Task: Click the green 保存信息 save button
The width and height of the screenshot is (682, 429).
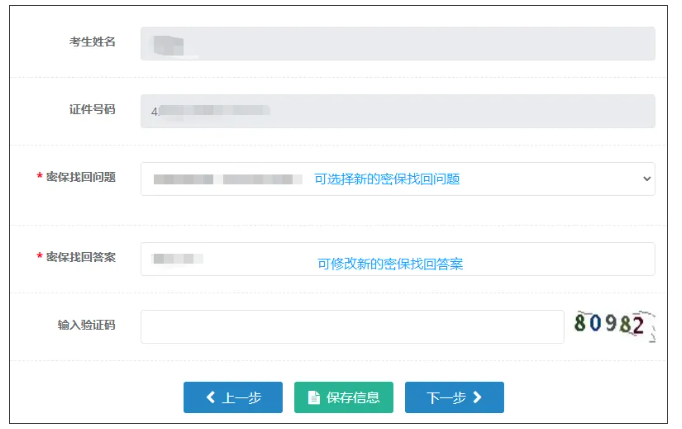Action: 344,397
